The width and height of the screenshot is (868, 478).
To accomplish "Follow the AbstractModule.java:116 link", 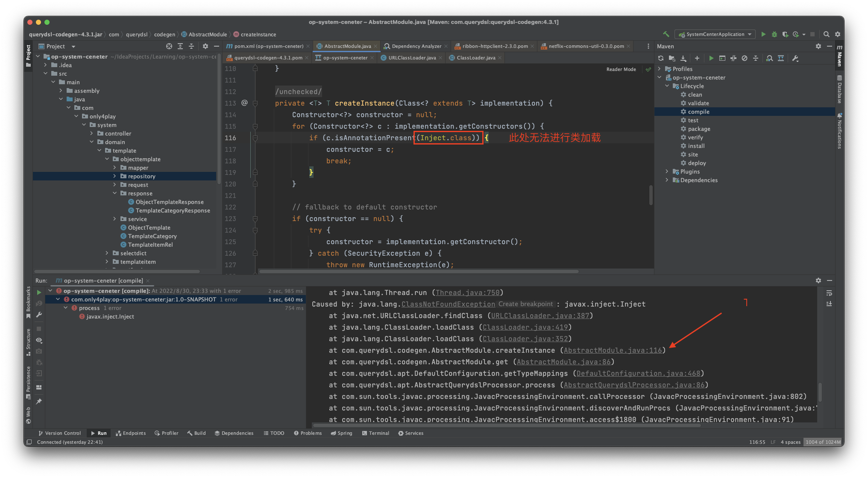I will tap(613, 350).
